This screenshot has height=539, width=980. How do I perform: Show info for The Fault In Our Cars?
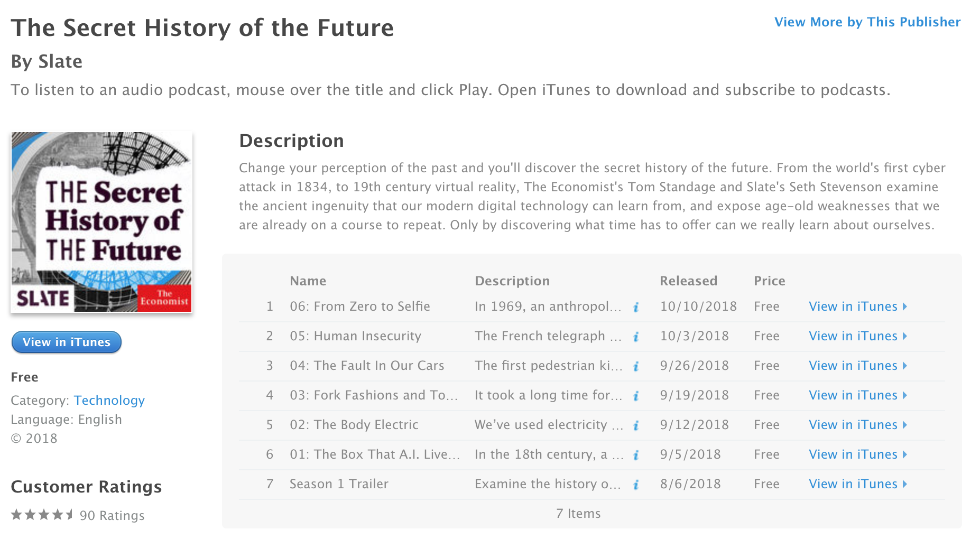(x=636, y=366)
